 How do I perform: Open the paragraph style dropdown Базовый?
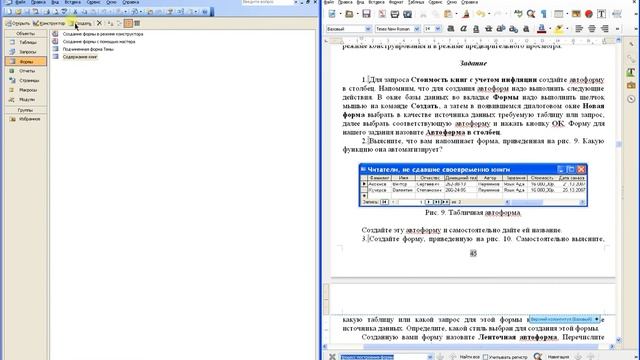click(x=368, y=29)
